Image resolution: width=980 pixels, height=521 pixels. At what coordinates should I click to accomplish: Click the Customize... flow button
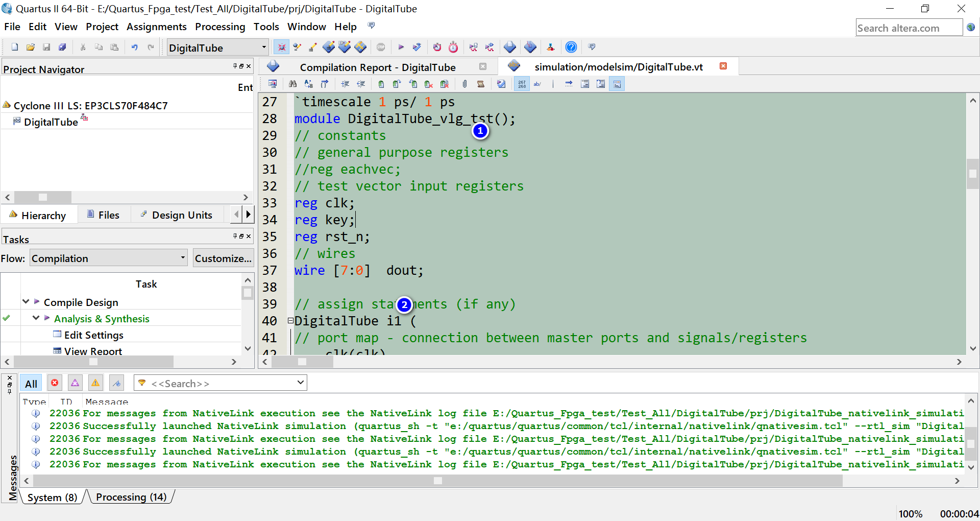(223, 258)
